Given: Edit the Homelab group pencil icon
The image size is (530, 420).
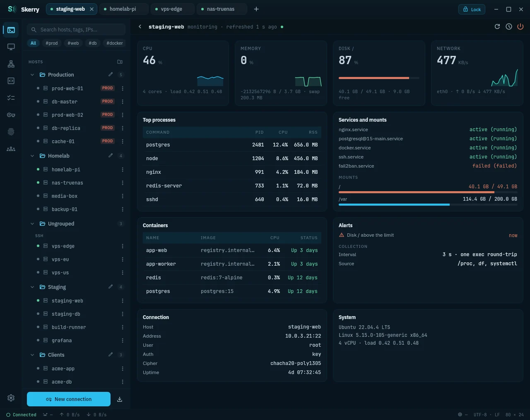Looking at the screenshot, I should tap(111, 156).
